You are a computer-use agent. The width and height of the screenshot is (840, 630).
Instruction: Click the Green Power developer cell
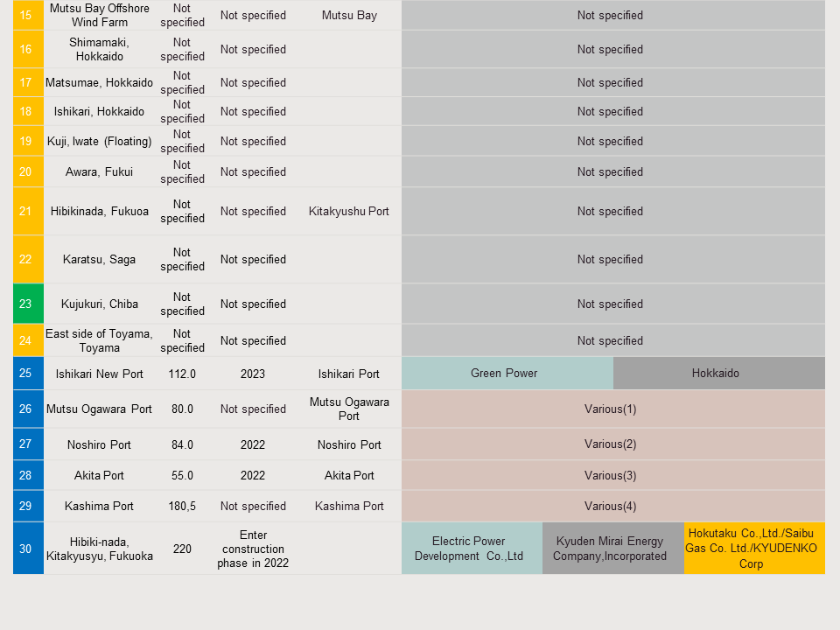[504, 374]
